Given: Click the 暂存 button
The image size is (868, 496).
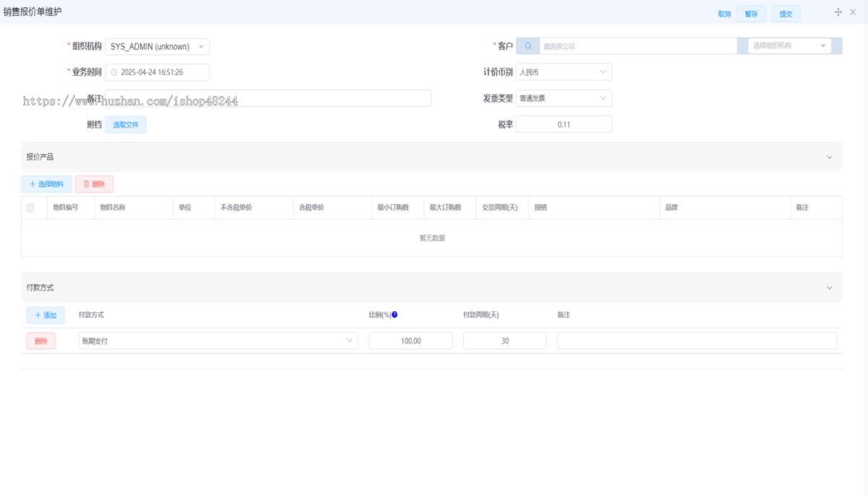Looking at the screenshot, I should point(752,14).
